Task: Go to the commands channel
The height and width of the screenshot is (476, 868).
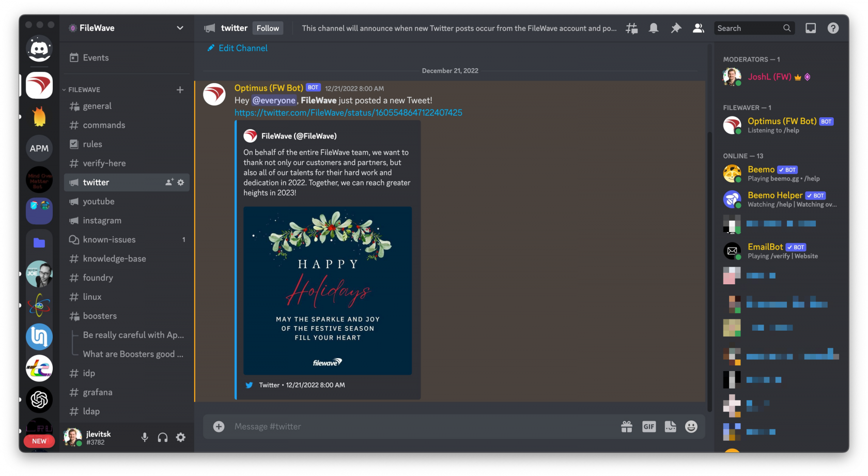Action: point(127,125)
